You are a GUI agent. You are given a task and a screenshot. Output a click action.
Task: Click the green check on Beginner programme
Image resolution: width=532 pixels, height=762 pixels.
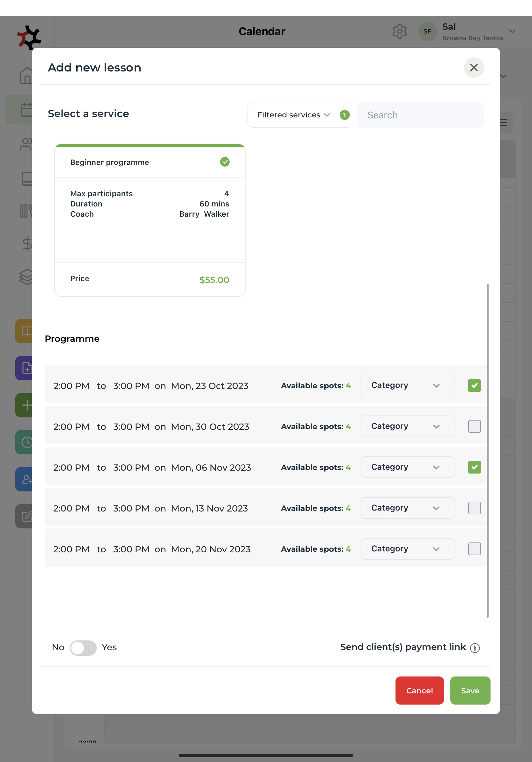tap(225, 162)
